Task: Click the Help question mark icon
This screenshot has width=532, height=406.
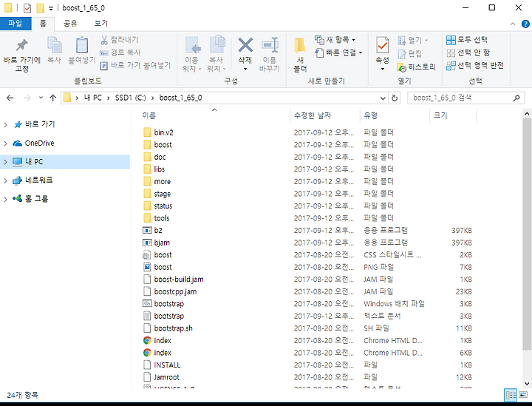Action: 525,24
